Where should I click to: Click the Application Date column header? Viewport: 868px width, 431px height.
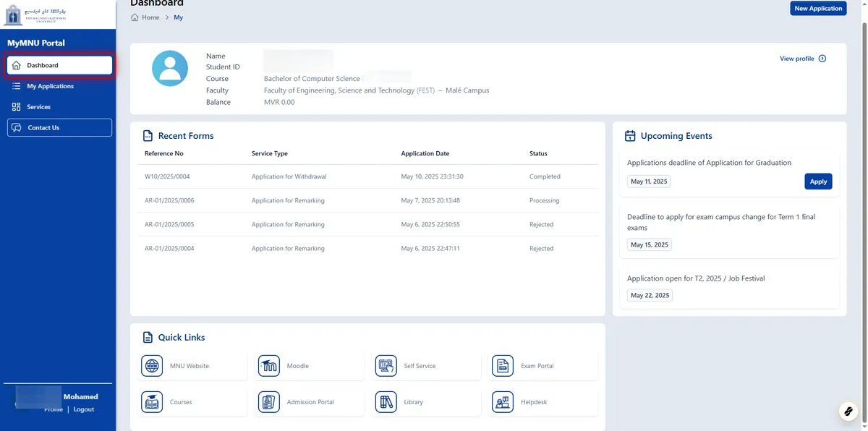click(425, 153)
